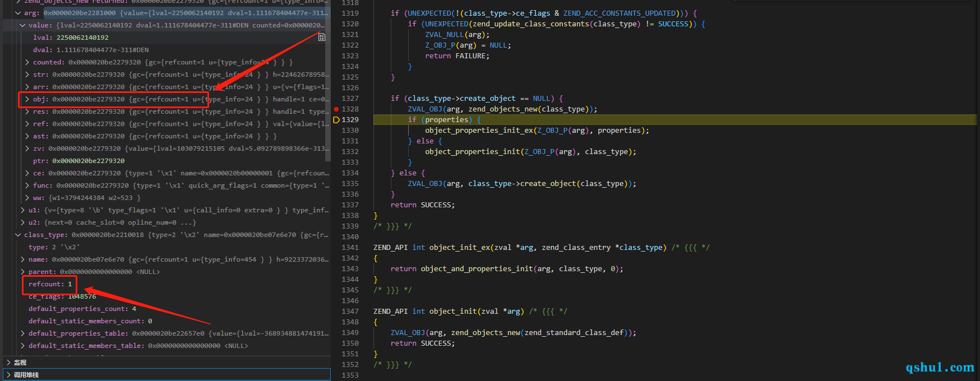
Task: Click line number 1347 in the gutter
Action: pos(350,311)
